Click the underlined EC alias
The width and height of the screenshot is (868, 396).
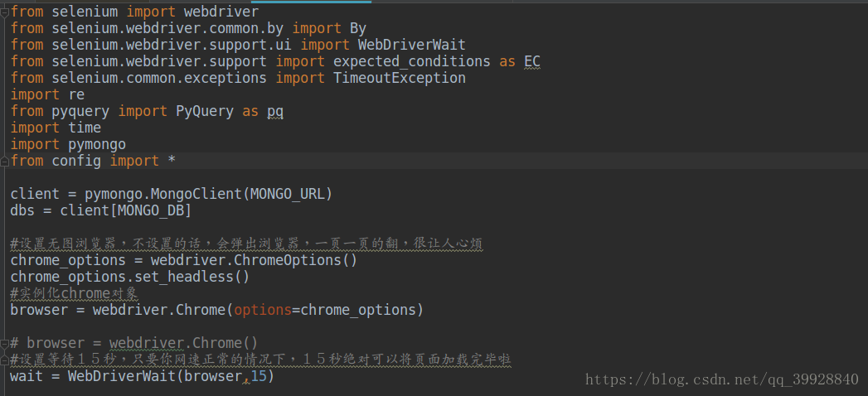[x=532, y=61]
